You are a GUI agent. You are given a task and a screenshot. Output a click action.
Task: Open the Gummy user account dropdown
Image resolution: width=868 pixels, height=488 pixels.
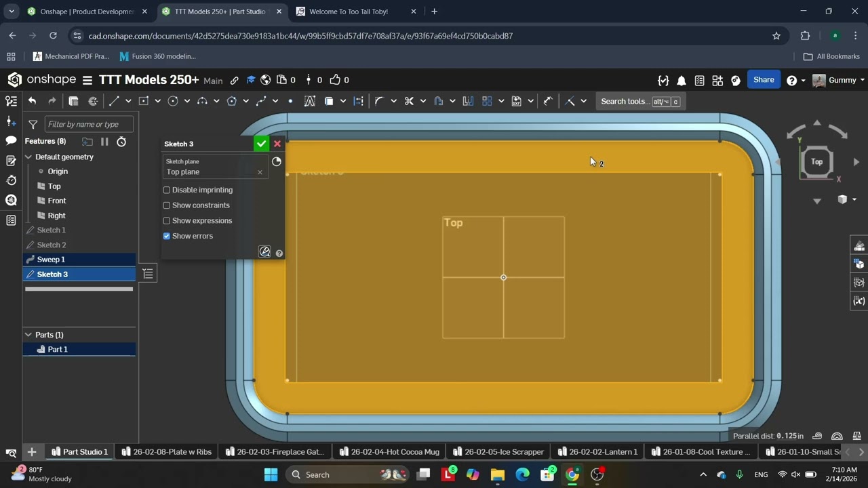839,80
